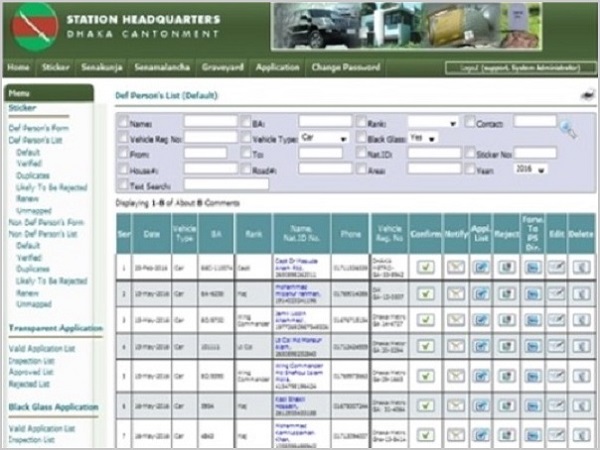Image resolution: width=600 pixels, height=450 pixels.
Task: Open the Year 2016 dropdown
Action: click(530, 169)
